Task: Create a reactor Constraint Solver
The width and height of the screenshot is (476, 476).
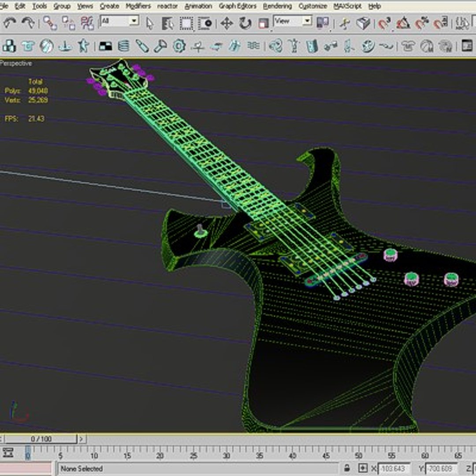Action: tap(275, 46)
